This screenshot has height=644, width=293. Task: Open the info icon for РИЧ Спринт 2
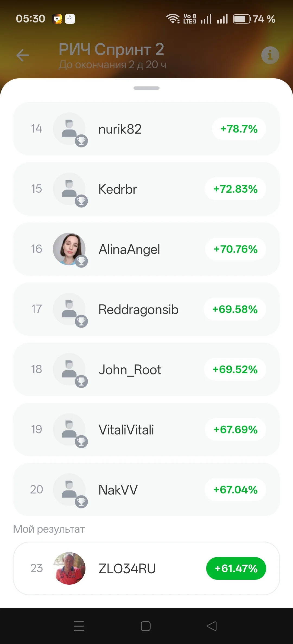(270, 55)
